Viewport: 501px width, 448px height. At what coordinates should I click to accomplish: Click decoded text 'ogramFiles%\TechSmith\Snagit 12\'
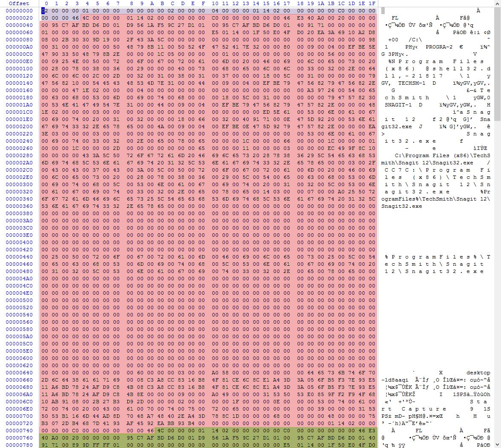point(436,199)
